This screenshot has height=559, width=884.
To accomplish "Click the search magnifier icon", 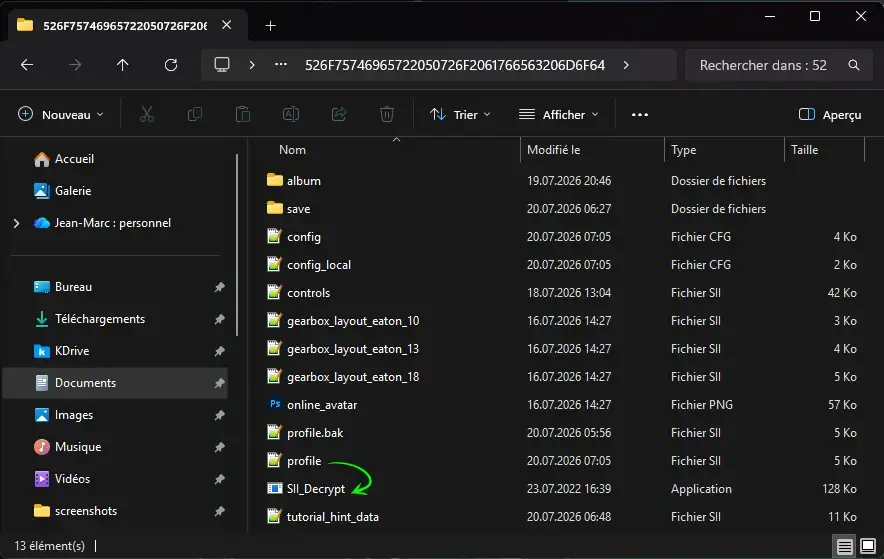I will pos(854,65).
